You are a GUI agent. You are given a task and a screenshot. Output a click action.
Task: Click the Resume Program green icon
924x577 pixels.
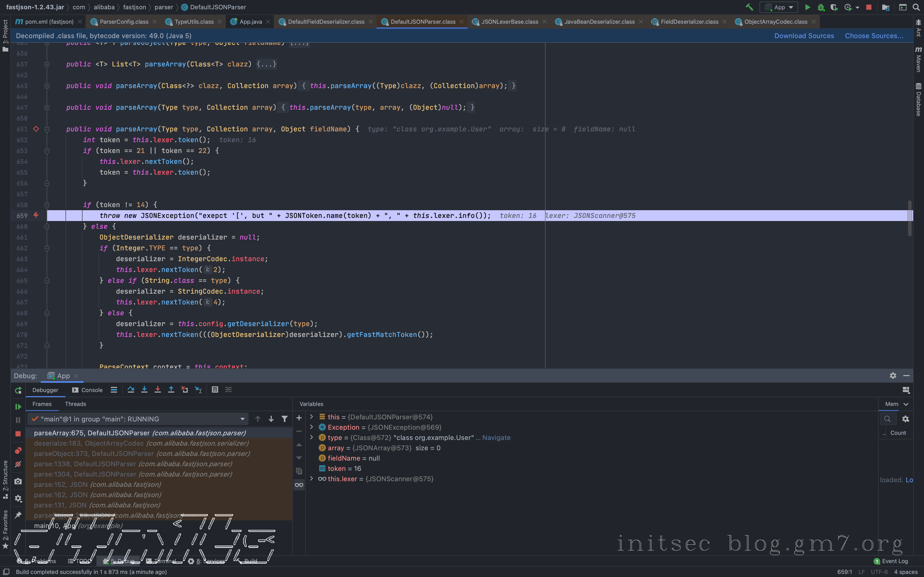[18, 407]
